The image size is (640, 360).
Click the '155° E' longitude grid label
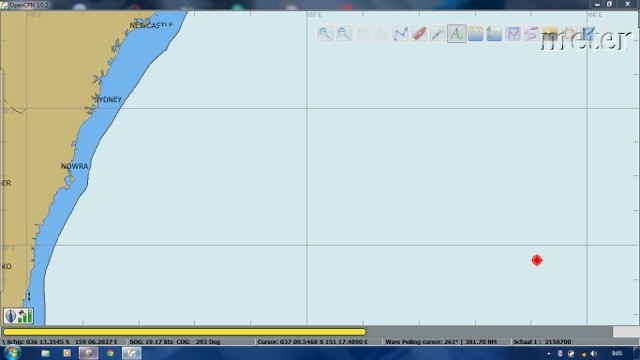click(314, 15)
